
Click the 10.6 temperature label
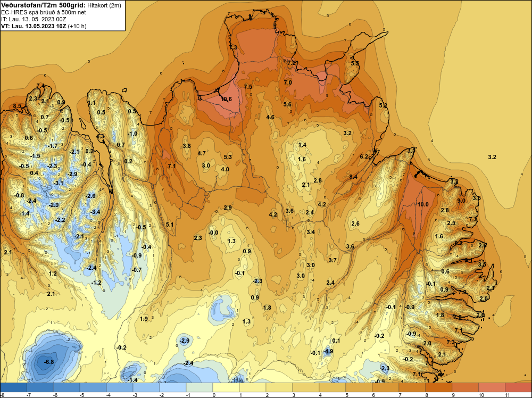[226, 99]
